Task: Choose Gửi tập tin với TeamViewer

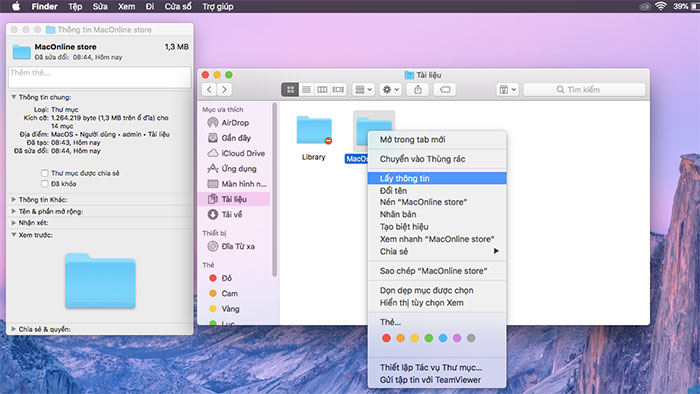Action: coord(437,380)
